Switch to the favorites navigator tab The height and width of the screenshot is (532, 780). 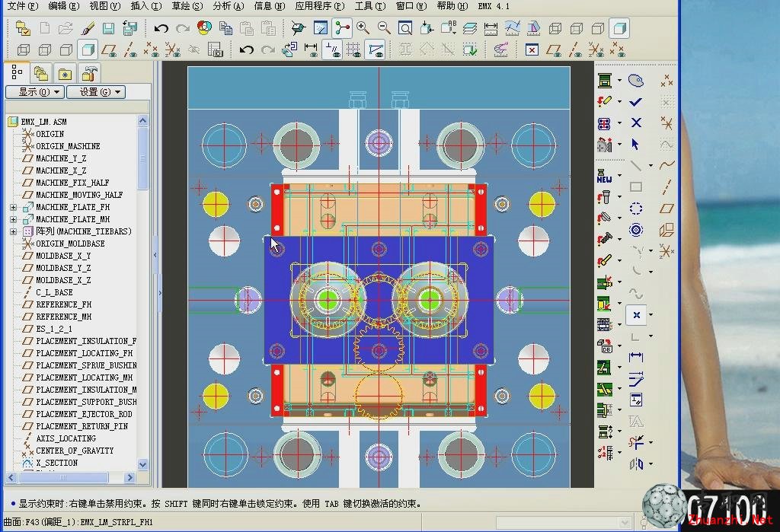tap(66, 74)
